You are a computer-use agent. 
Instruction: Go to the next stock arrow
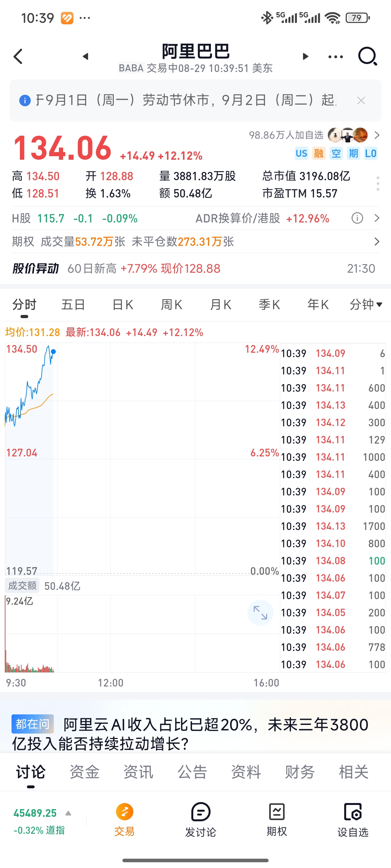pos(306,56)
